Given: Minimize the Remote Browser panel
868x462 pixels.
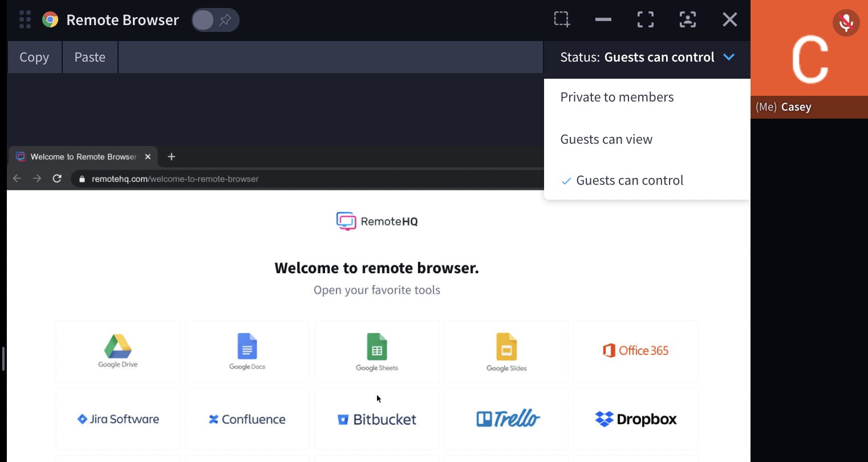Looking at the screenshot, I should click(x=603, y=19).
